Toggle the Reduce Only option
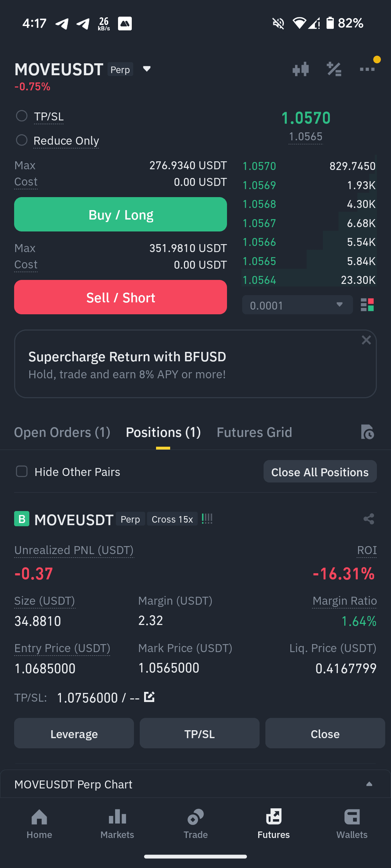Viewport: 391px width, 868px height. [x=22, y=140]
